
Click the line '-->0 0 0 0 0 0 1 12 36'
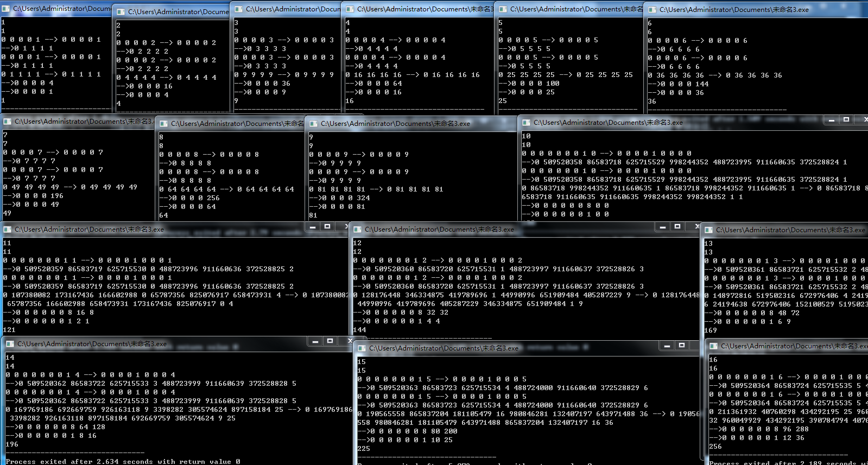click(x=757, y=438)
